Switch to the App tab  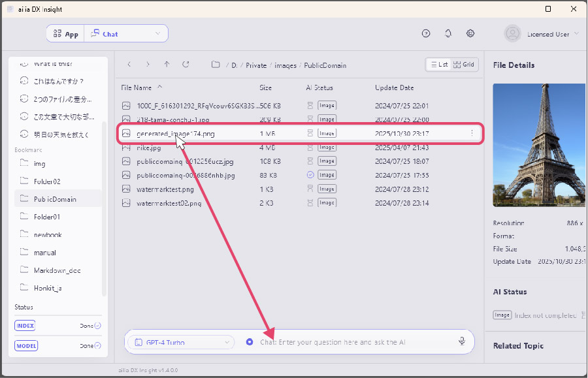click(65, 34)
